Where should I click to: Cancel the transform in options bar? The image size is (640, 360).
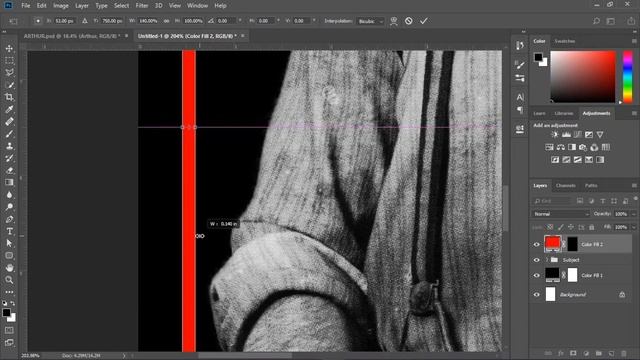click(x=409, y=21)
